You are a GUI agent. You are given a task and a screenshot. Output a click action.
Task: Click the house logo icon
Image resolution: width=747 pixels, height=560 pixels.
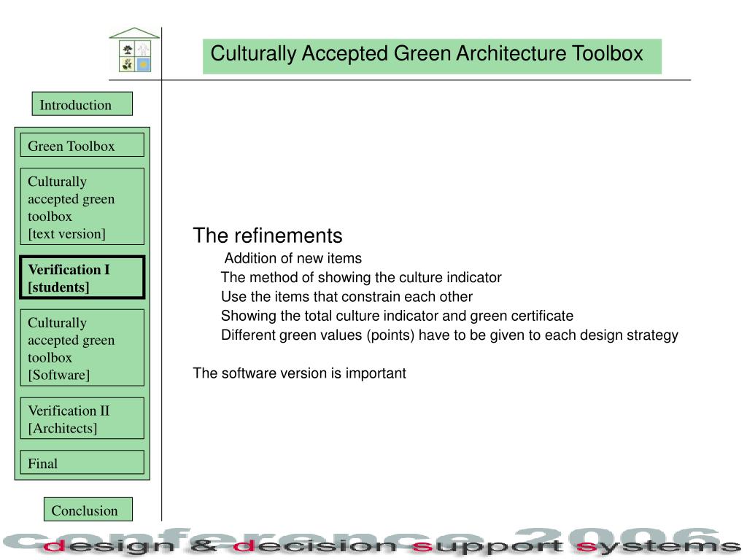point(134,50)
